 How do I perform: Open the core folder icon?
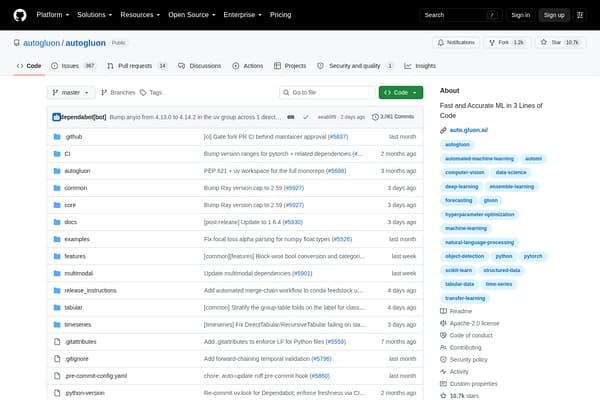[57, 205]
